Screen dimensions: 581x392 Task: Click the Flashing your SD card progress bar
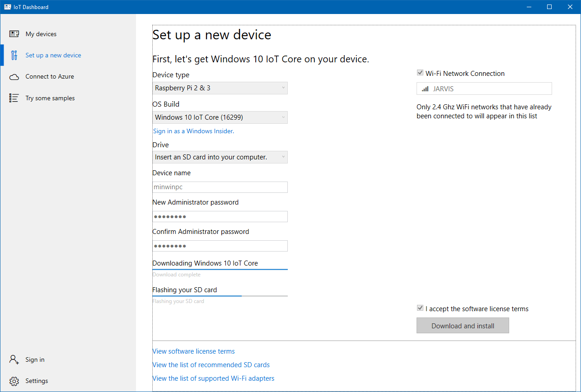[x=220, y=296]
